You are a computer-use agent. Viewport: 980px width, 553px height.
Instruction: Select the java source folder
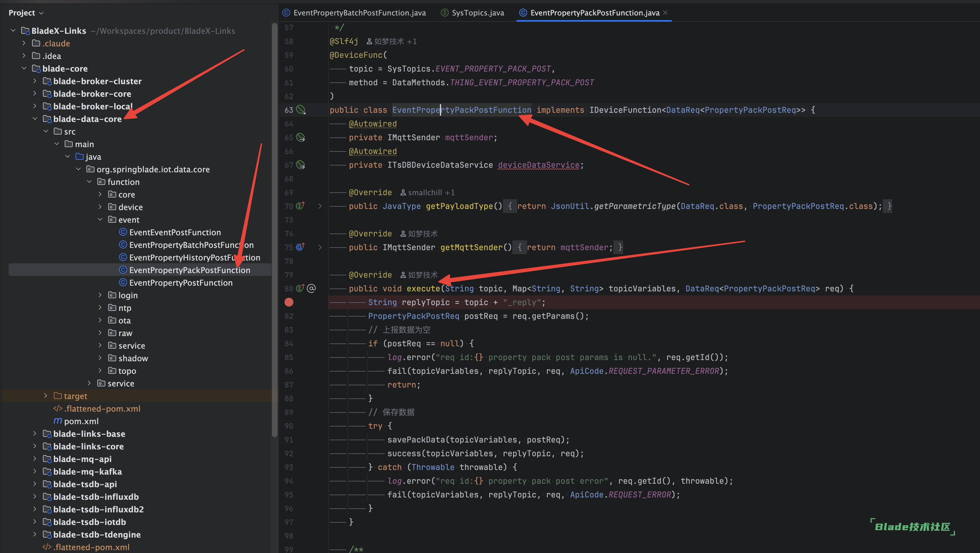pyautogui.click(x=88, y=156)
